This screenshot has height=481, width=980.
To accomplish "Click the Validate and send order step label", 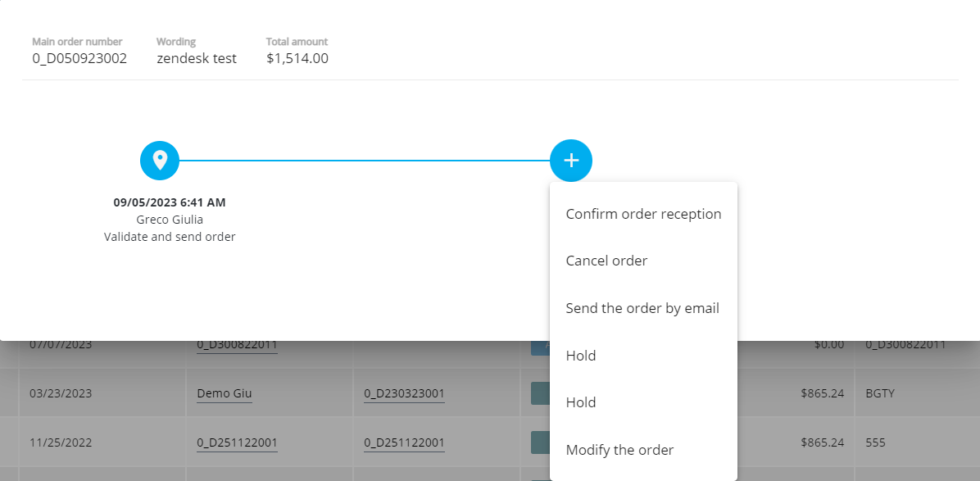I will pos(170,237).
